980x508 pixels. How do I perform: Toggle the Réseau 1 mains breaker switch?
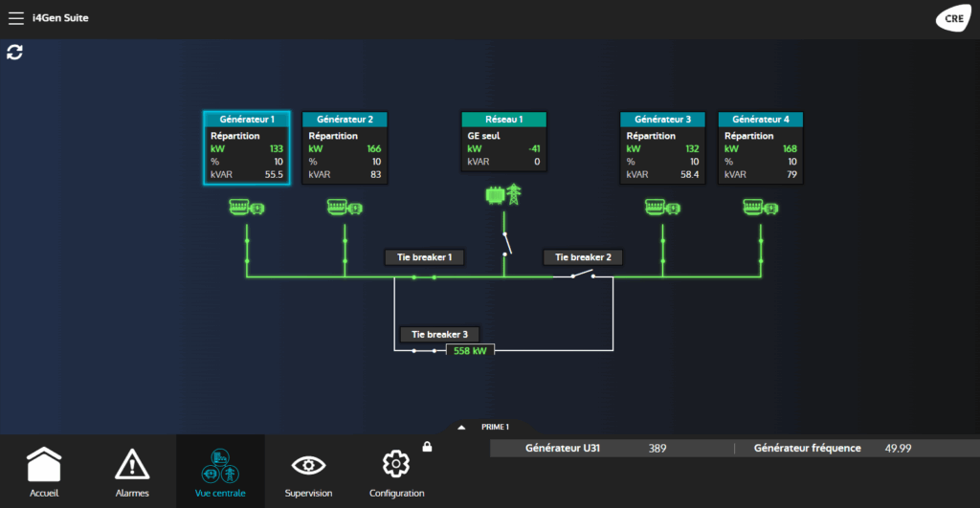pyautogui.click(x=505, y=244)
